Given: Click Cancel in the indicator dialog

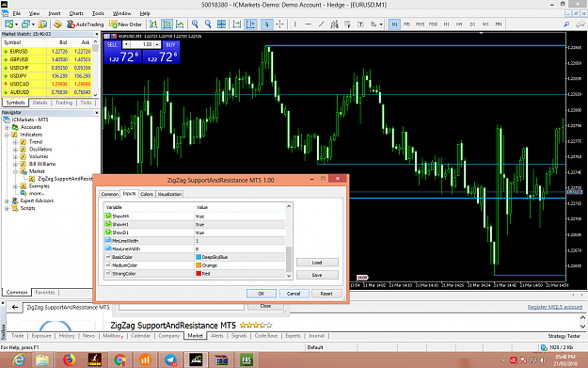Looking at the screenshot, I should tap(294, 294).
